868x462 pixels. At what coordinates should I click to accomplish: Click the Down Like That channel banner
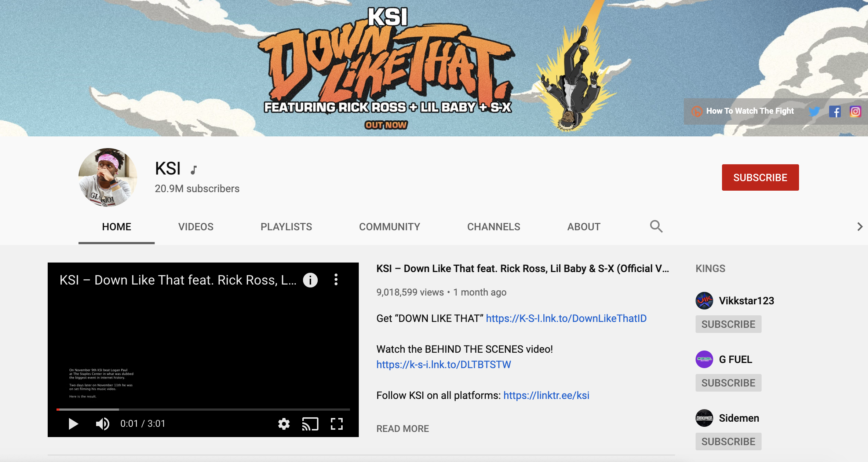(434, 68)
